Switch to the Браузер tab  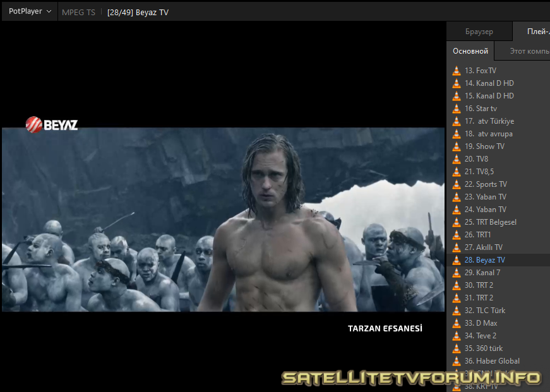point(479,32)
